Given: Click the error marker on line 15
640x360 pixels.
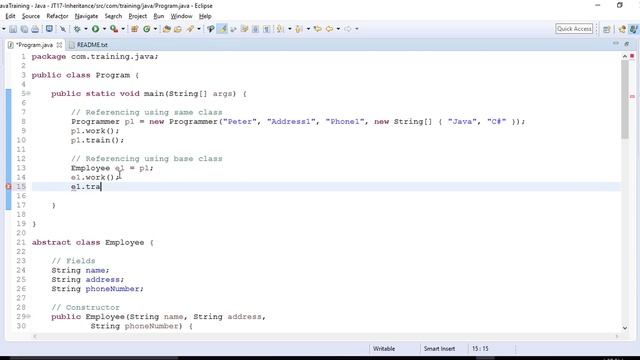Looking at the screenshot, I should tap(8, 187).
